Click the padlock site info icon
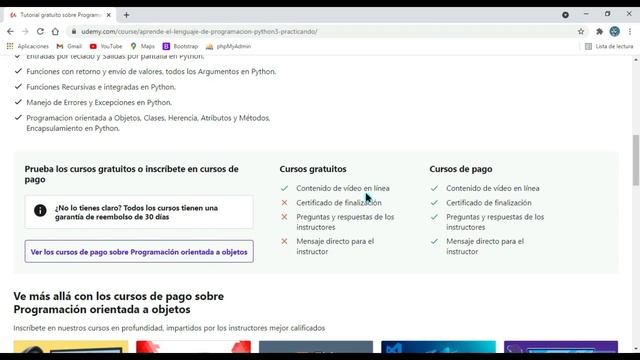640x360 pixels. coord(74,31)
